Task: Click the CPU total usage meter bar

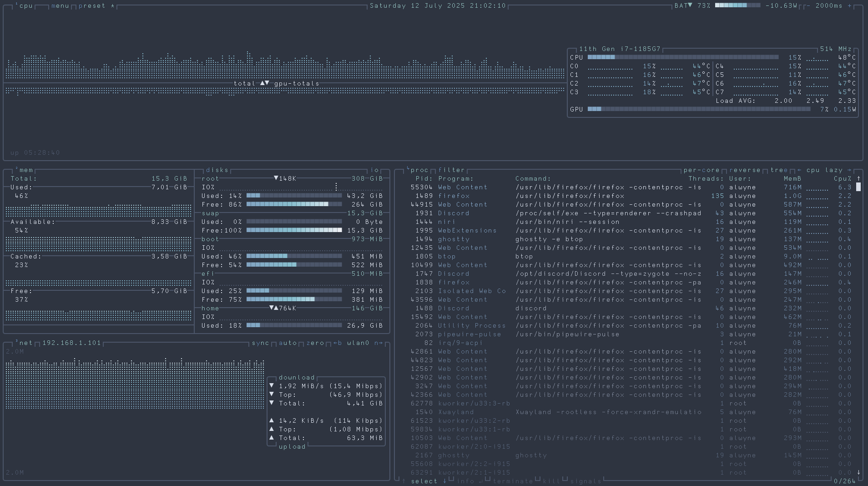Action: (683, 57)
